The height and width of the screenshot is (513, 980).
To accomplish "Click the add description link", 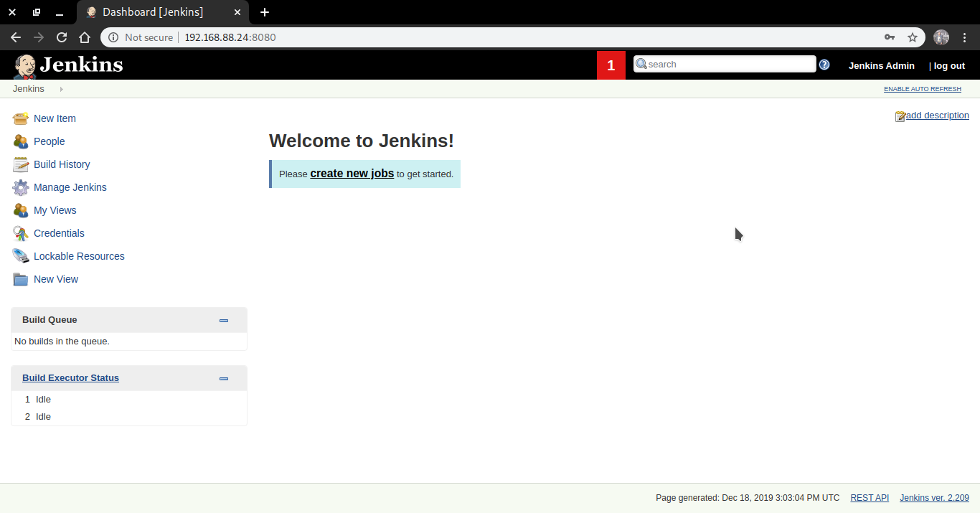I will [938, 116].
